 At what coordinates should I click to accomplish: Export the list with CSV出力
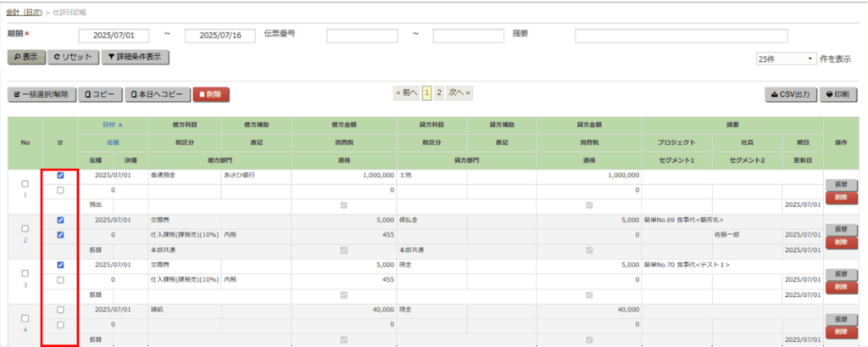pyautogui.click(x=791, y=94)
